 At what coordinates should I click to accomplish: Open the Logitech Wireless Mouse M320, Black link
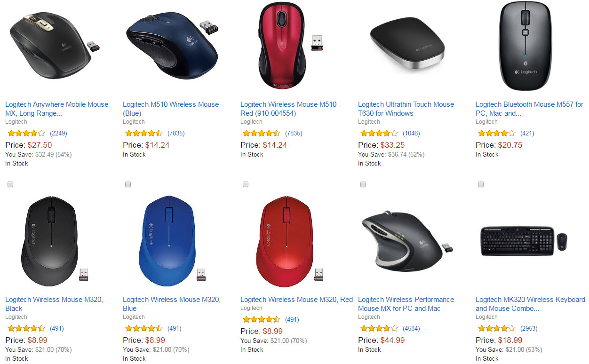coord(54,304)
